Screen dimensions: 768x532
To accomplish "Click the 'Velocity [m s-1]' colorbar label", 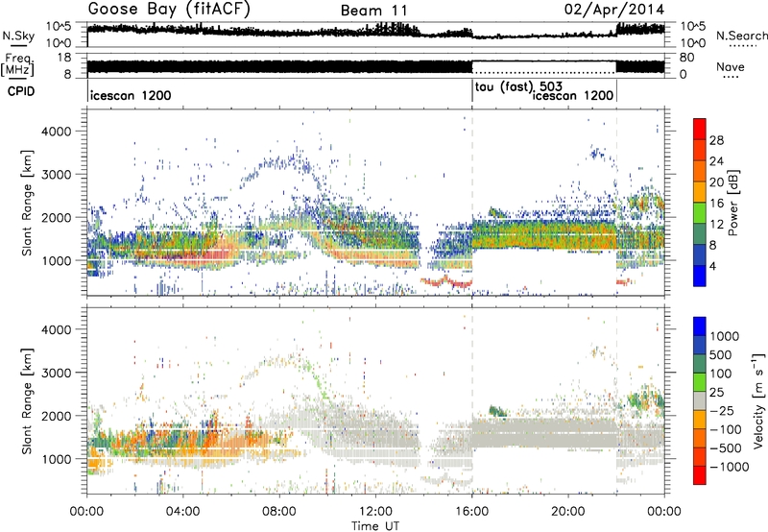I will 758,400.
